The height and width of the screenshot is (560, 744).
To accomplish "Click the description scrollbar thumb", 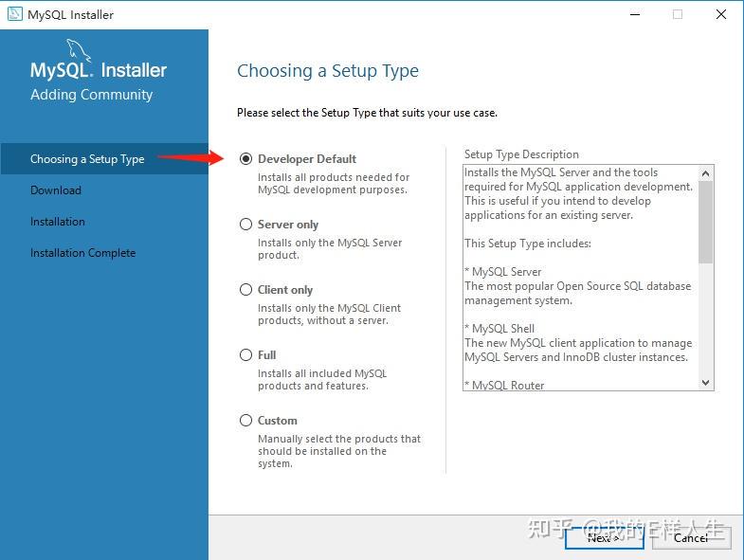I will tap(705, 222).
